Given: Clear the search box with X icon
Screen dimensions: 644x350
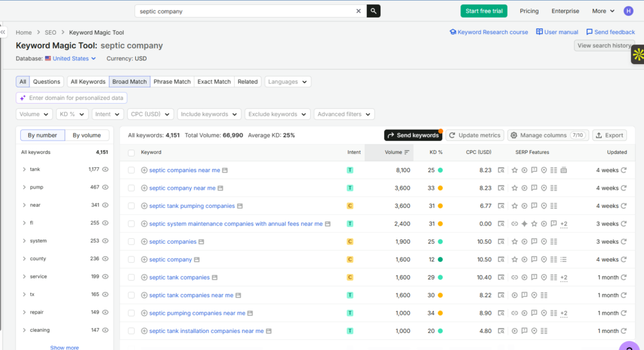Looking at the screenshot, I should 358,11.
